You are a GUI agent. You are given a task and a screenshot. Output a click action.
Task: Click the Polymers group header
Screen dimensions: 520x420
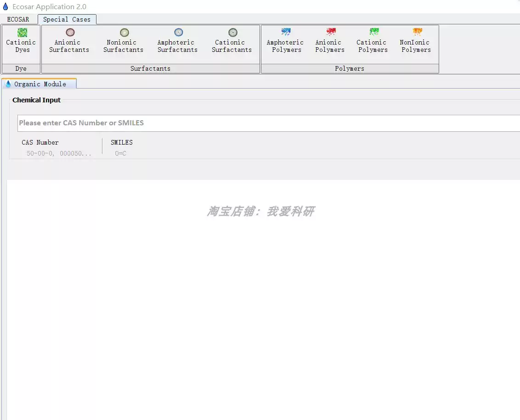point(349,68)
